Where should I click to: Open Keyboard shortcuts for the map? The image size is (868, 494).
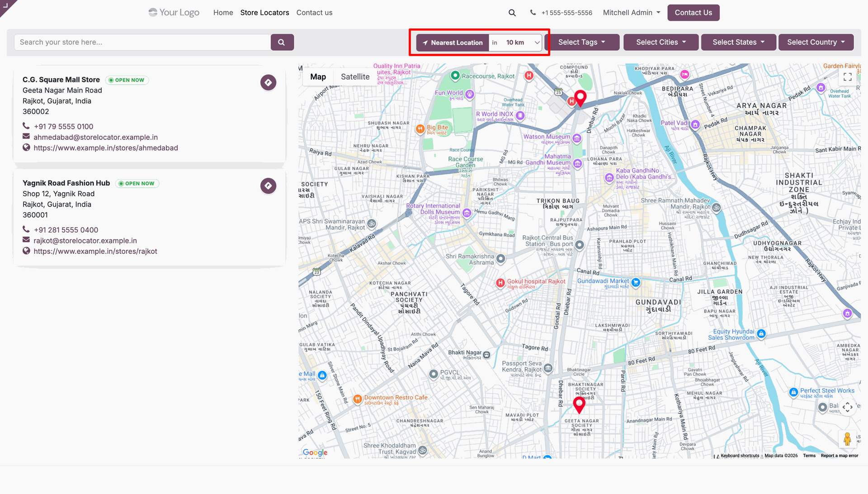pyautogui.click(x=740, y=456)
